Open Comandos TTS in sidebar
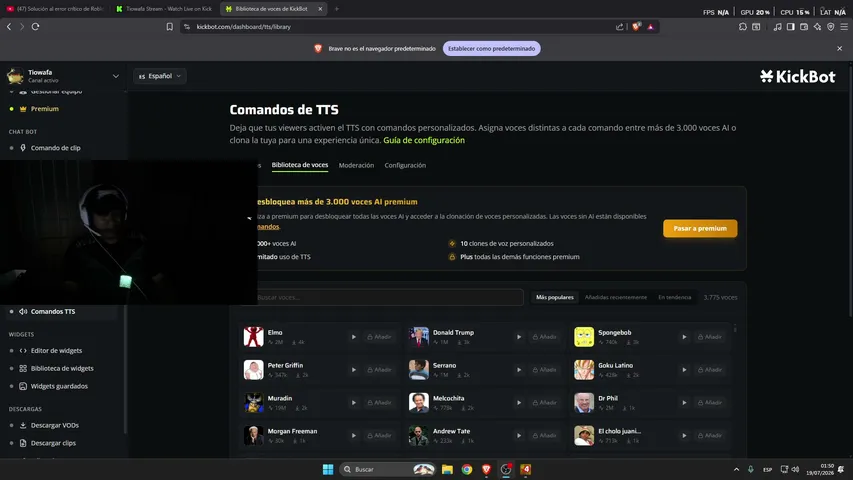Viewport: 853px width, 480px height. (x=53, y=312)
